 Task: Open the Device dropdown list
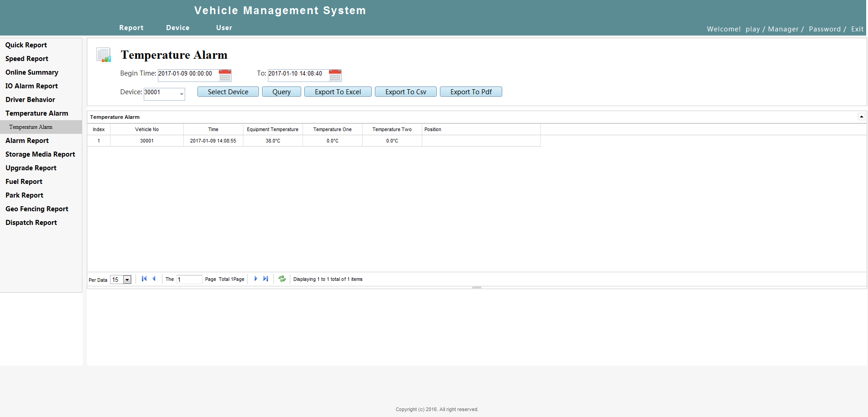(182, 94)
